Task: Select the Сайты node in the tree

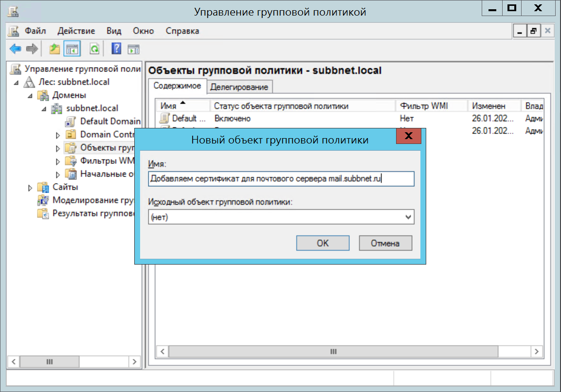Action: tap(65, 187)
